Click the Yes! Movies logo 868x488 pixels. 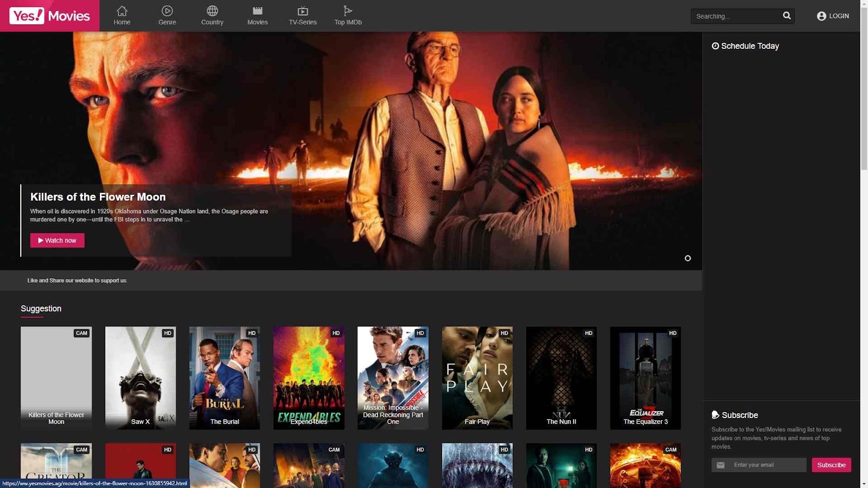click(x=49, y=16)
